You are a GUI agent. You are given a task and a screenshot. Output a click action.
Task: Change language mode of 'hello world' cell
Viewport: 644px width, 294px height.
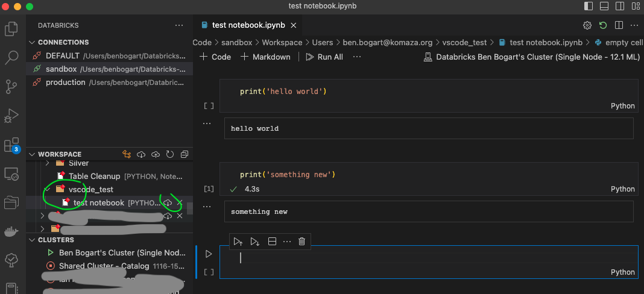(x=623, y=106)
